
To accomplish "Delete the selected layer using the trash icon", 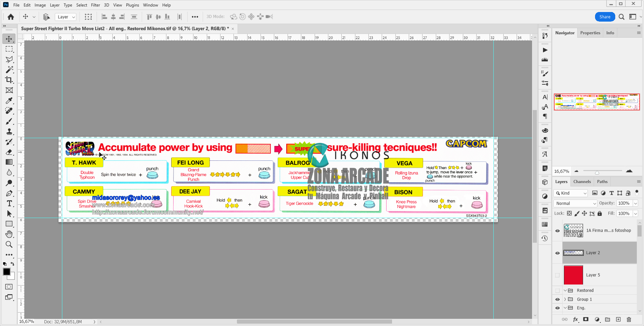I will [x=629, y=319].
